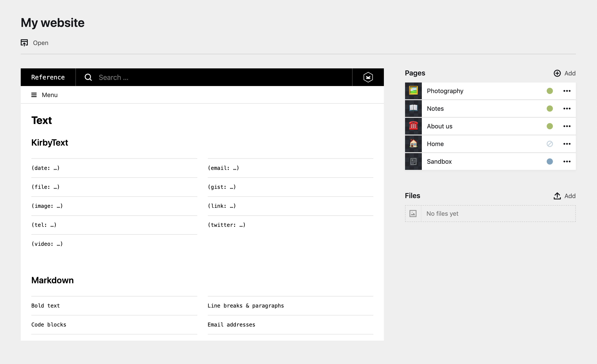
Task: Open the About us options menu
Action: tap(567, 126)
